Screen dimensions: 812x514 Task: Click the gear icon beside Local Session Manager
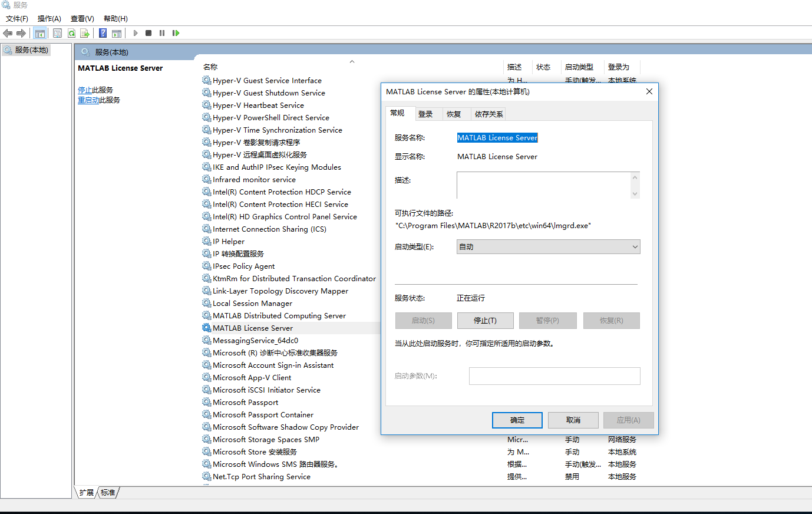point(207,303)
